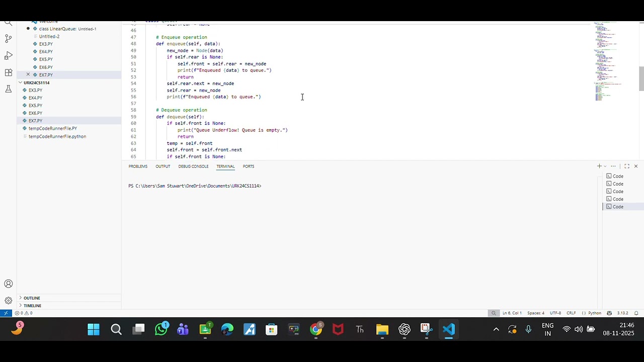This screenshot has height=362, width=644.
Task: Add a new terminal with plus icon
Action: 599,166
